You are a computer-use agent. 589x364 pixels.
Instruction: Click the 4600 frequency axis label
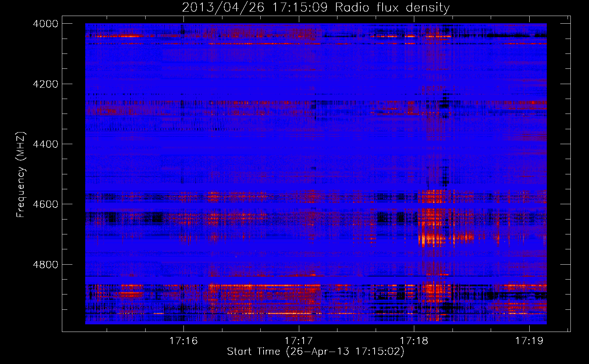point(46,204)
